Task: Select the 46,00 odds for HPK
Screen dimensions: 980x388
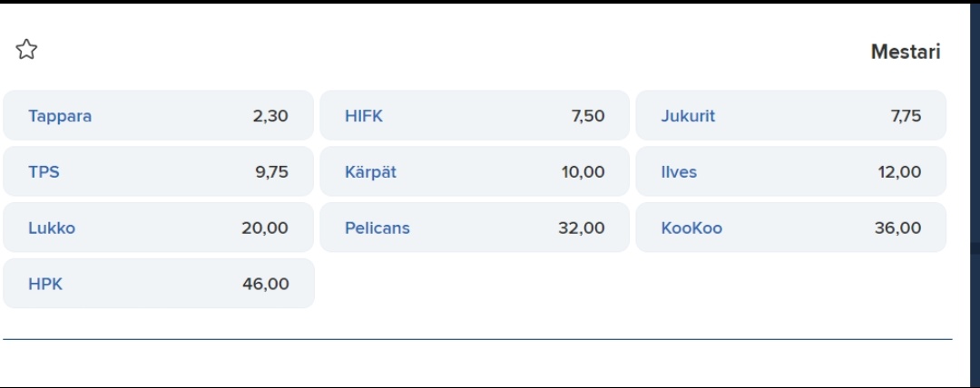Action: pyautogui.click(x=266, y=285)
